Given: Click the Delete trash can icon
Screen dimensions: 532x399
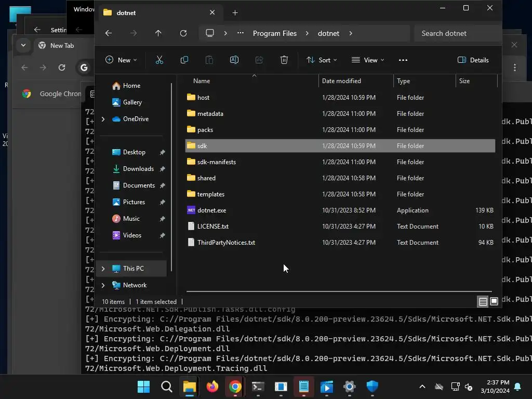Looking at the screenshot, I should [x=284, y=60].
